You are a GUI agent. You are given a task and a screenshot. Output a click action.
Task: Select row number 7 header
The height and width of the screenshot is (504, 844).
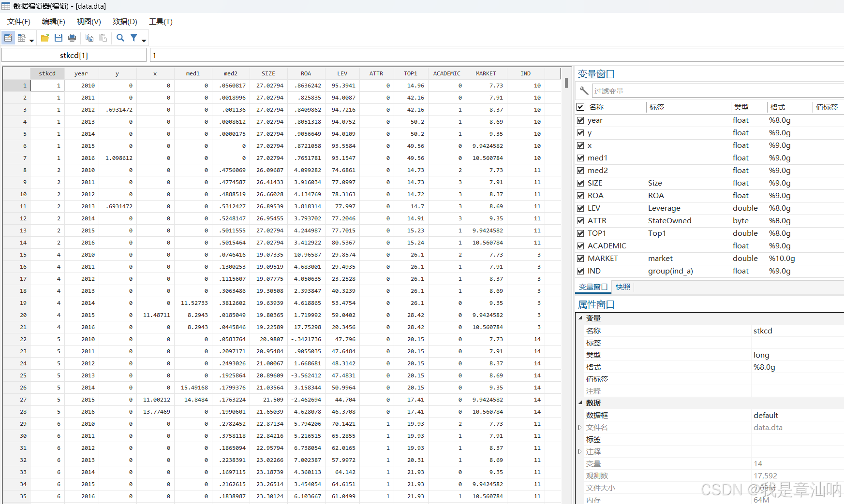(17, 158)
